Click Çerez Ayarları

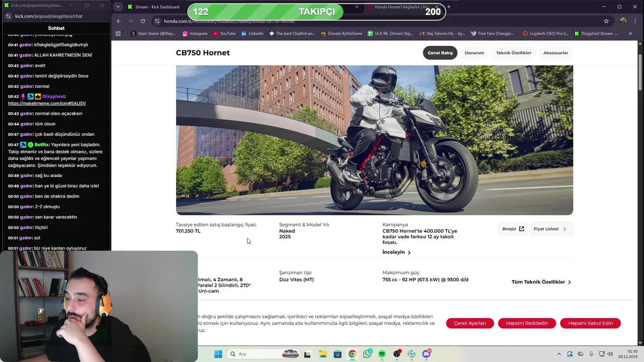pos(470,323)
